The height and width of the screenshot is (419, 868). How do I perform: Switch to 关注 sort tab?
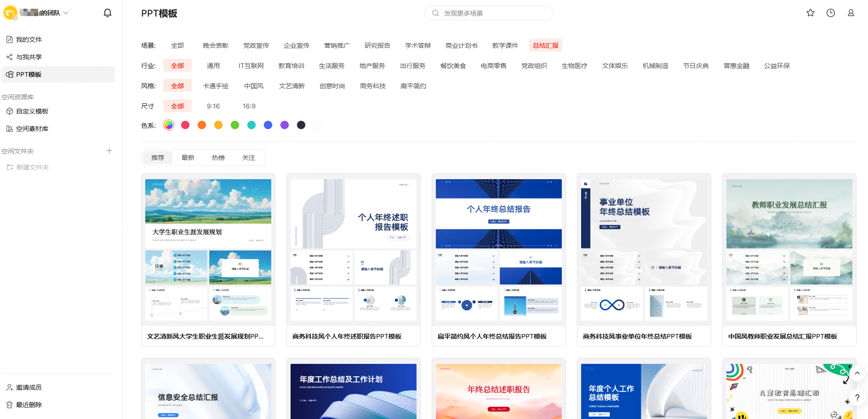click(x=249, y=158)
